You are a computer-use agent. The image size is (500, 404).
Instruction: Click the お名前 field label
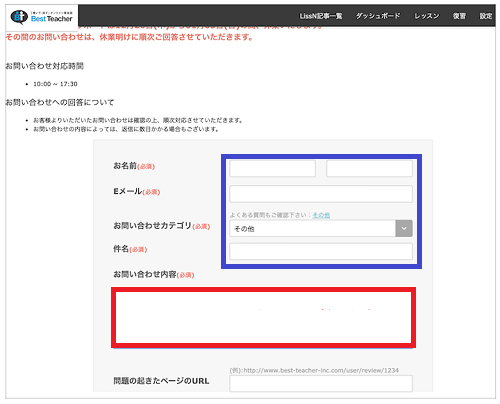pos(134,166)
